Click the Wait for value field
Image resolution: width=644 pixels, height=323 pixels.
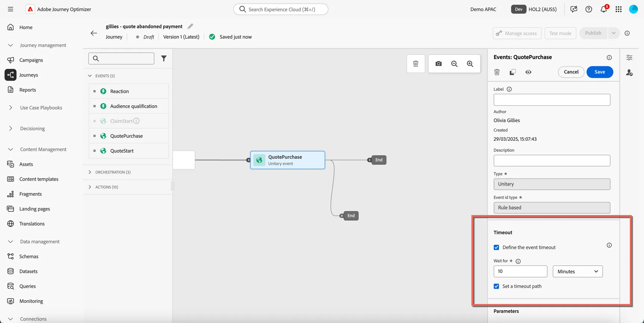tap(520, 271)
